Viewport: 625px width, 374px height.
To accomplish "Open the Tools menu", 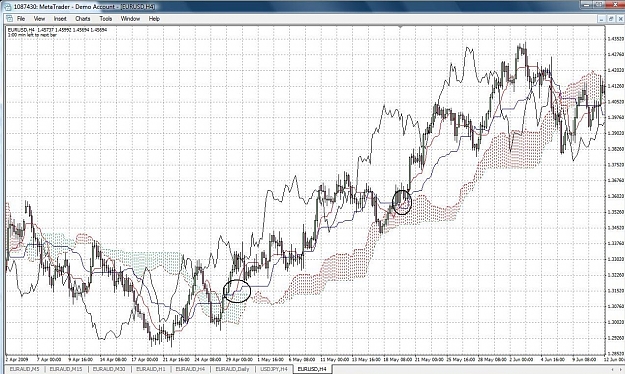I will tap(106, 19).
